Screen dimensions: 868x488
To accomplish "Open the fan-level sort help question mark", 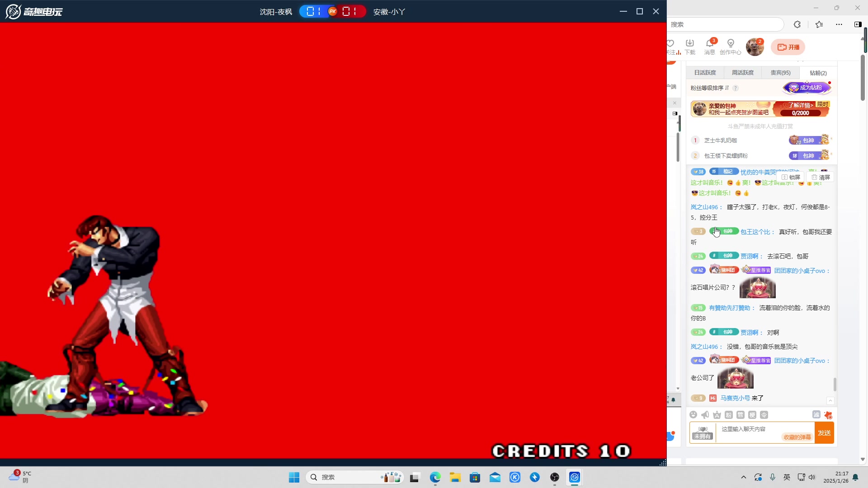I will point(736,88).
